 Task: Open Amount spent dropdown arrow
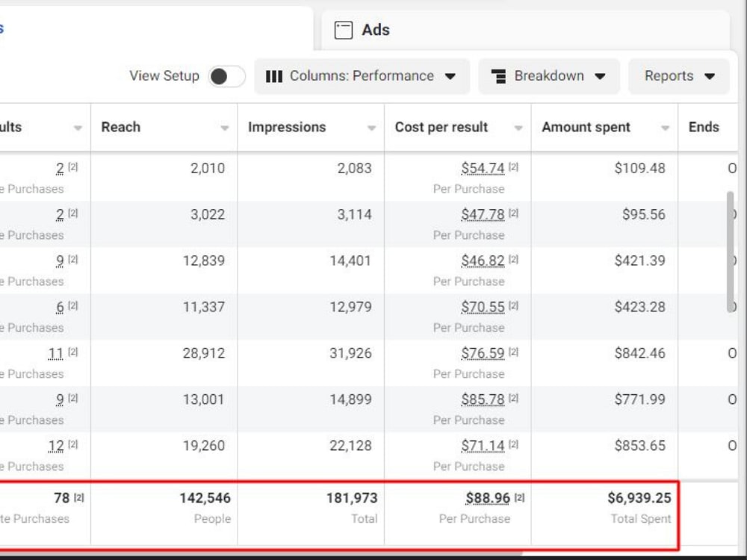[x=665, y=128]
